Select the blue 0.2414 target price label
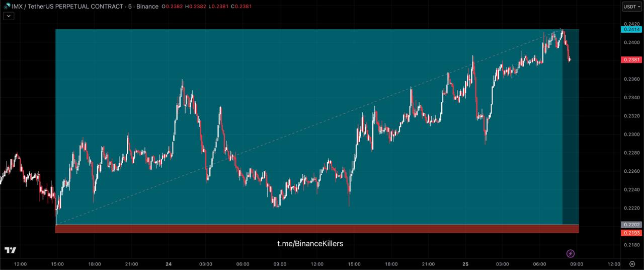Screen dimensions: 644x270 coord(631,30)
